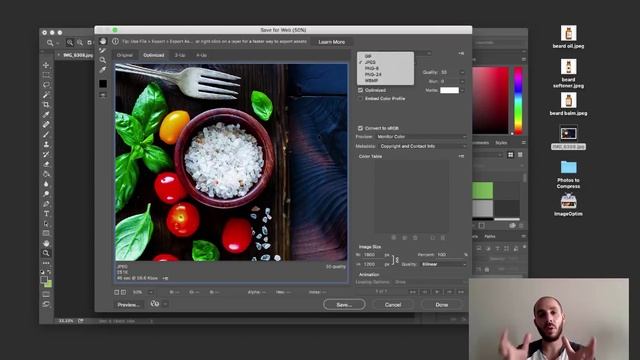Viewport: 640px width, 360px height.
Task: Switch to the 4-Up tab
Action: (201, 55)
